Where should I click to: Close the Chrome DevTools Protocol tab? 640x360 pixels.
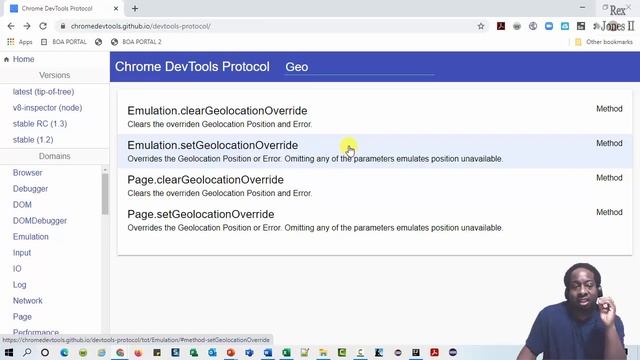(x=116, y=8)
